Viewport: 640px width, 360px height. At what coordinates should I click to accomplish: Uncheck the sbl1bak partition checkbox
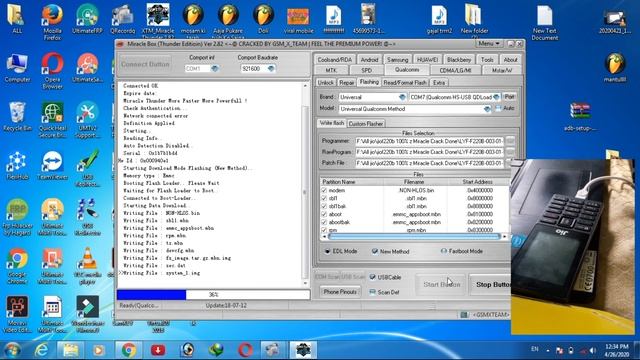(324, 206)
